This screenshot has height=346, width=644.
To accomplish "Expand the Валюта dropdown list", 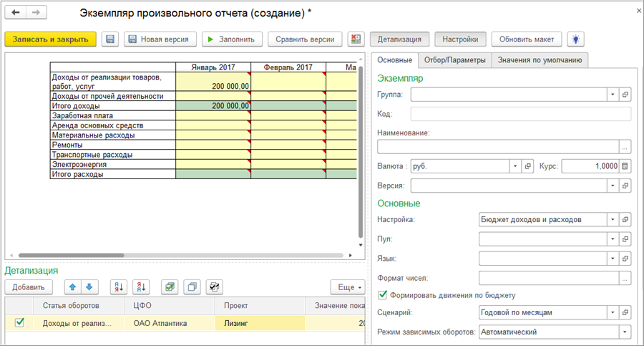I will point(515,165).
